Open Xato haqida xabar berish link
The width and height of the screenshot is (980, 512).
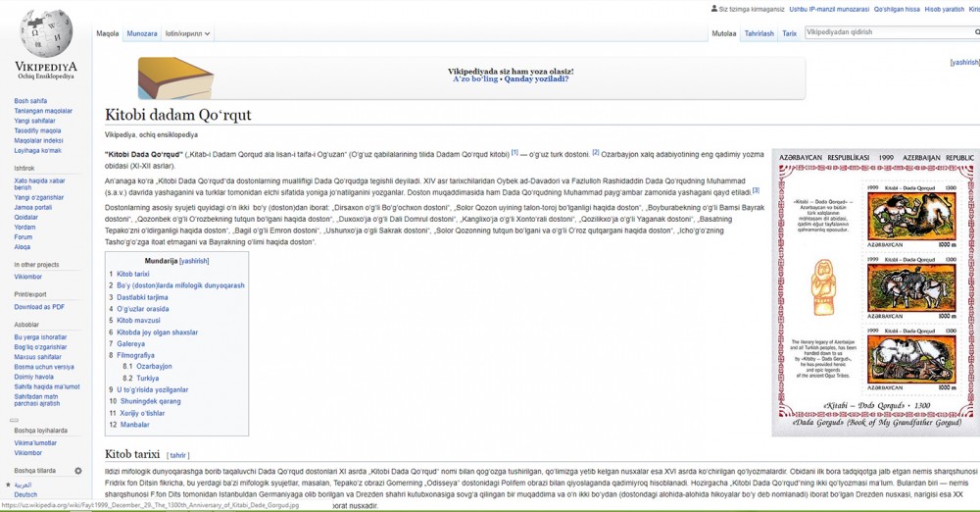[x=39, y=184]
